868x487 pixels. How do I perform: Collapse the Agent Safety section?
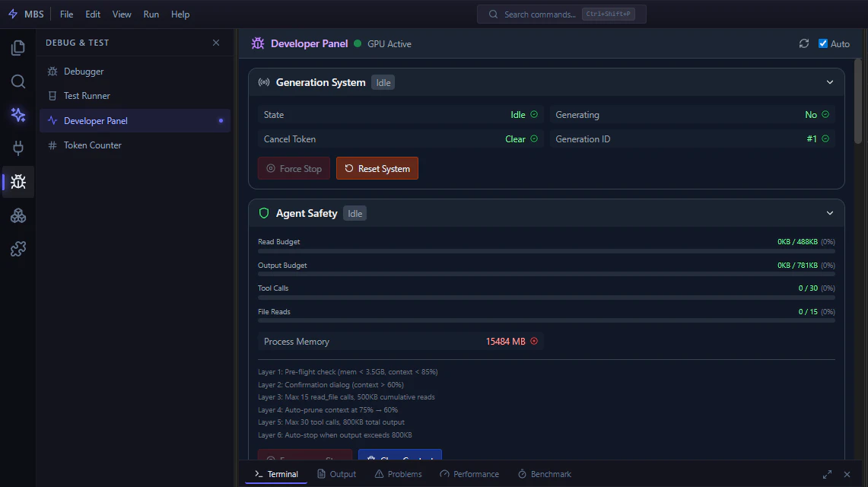click(830, 213)
